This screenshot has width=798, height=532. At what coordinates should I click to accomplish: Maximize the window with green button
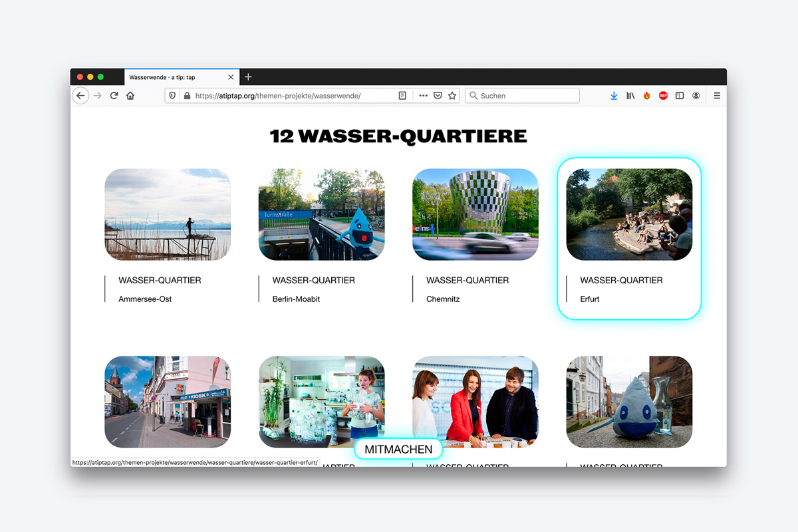coord(101,77)
